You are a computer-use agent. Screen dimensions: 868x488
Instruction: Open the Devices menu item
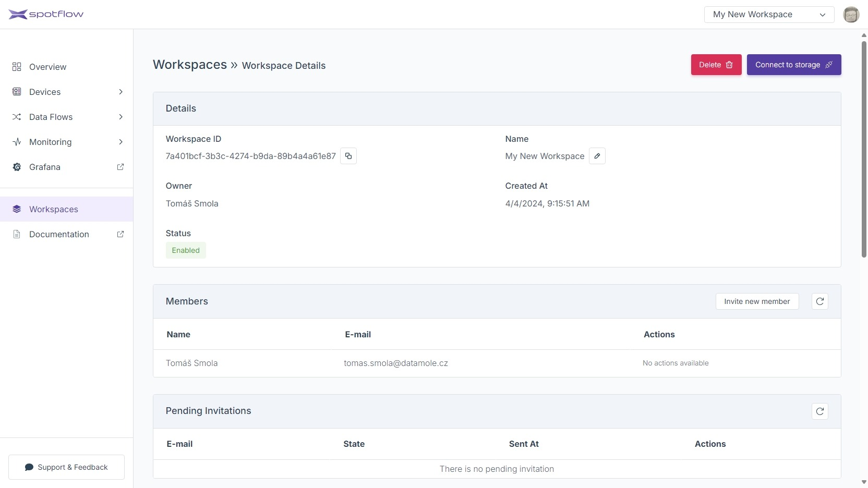click(67, 92)
